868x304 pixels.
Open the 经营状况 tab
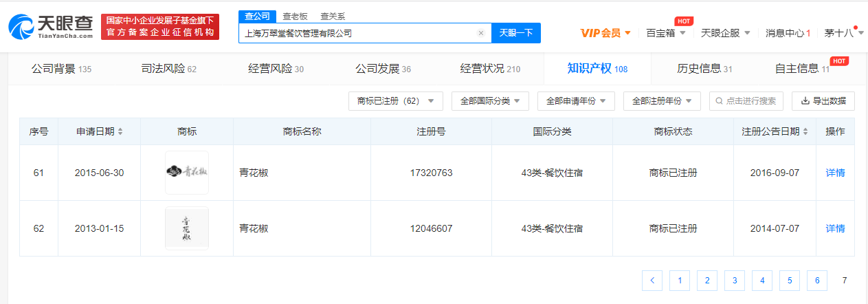click(x=490, y=69)
